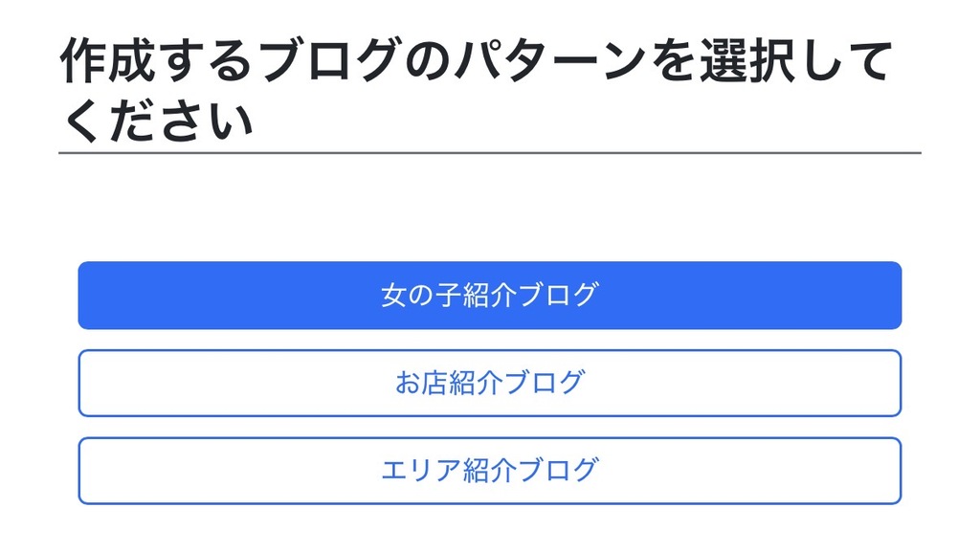Click the 女の子紹介ブログ label text
The width and height of the screenshot is (980, 552).
pos(489,296)
